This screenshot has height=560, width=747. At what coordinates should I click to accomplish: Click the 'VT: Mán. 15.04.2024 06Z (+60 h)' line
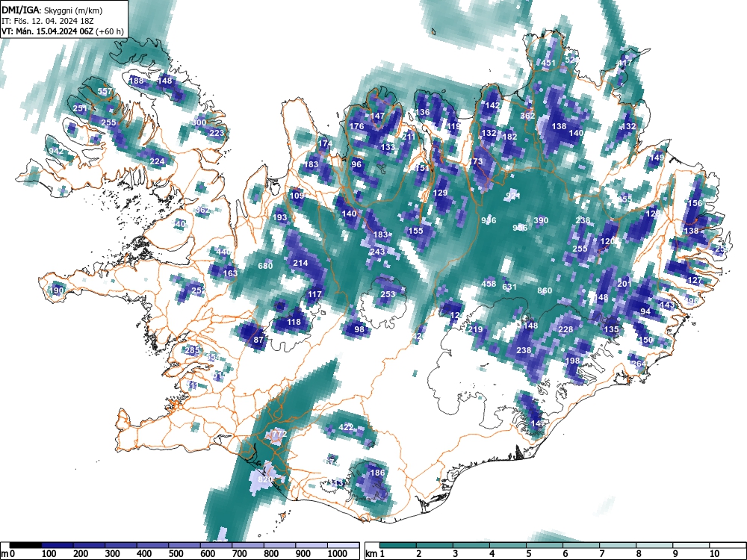pyautogui.click(x=63, y=31)
